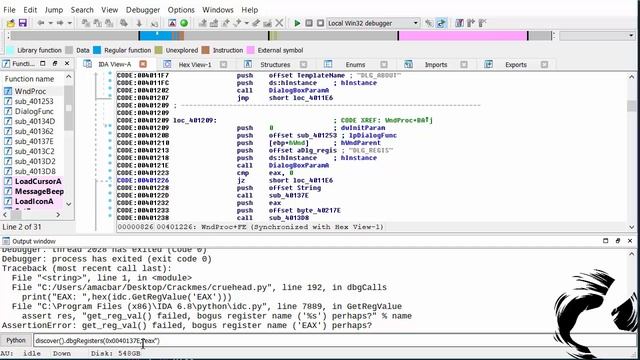Screen dimensions: 640x360
Task: Float the Functions window panel
Action: (55, 64)
